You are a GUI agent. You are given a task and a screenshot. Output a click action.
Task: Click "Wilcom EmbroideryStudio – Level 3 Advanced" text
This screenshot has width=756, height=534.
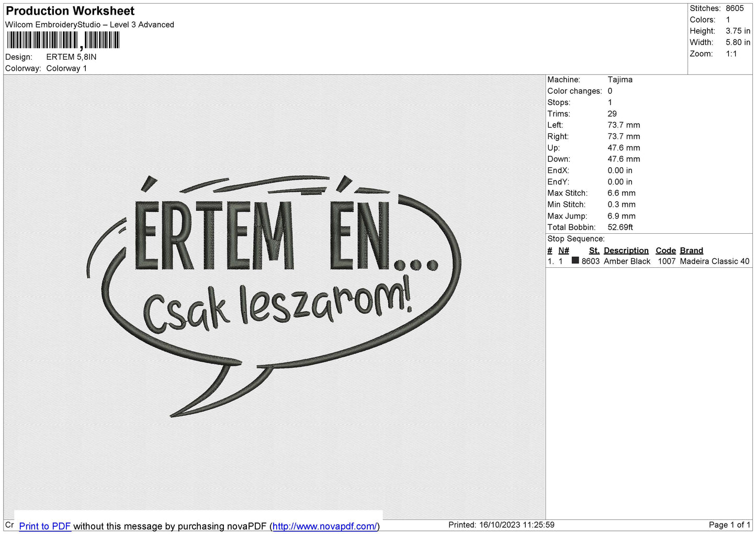coord(89,25)
